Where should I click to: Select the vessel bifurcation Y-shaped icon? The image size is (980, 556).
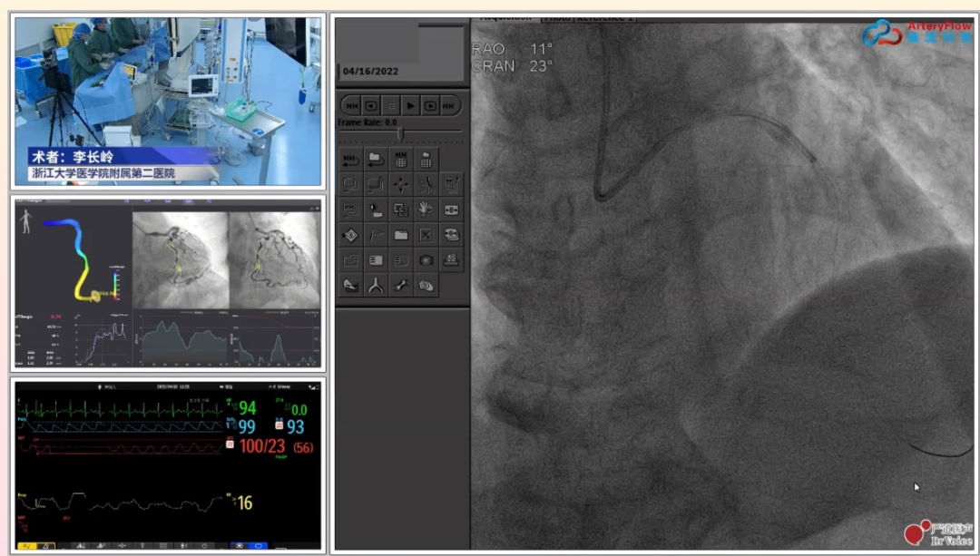[375, 286]
